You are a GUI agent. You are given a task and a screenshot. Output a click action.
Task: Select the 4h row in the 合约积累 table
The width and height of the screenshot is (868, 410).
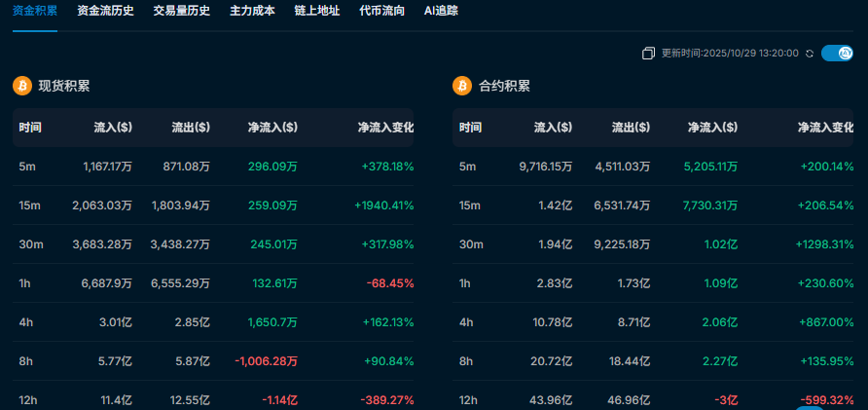(653, 322)
